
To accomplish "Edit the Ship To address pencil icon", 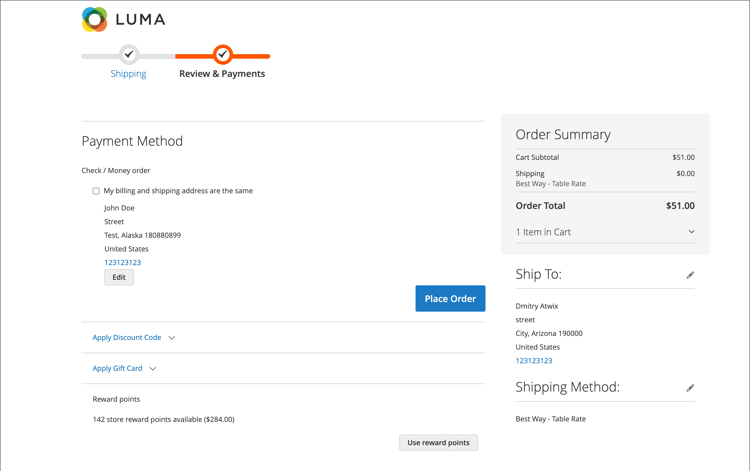I will [690, 275].
